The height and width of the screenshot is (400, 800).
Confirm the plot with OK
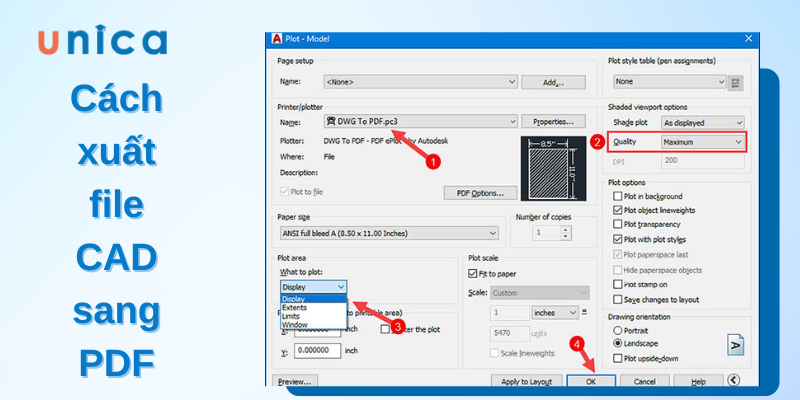[591, 381]
